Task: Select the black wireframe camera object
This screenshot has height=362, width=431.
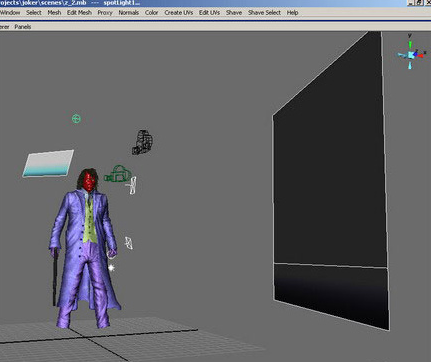Action: (143, 142)
